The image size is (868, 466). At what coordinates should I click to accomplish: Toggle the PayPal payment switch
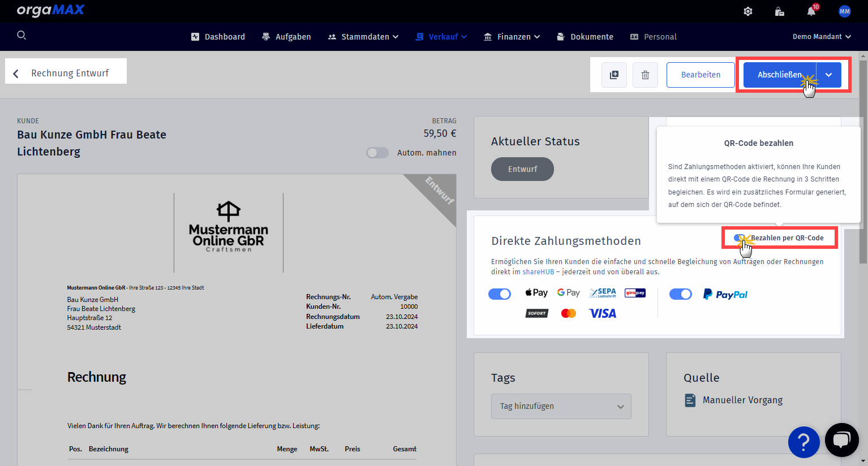click(681, 294)
